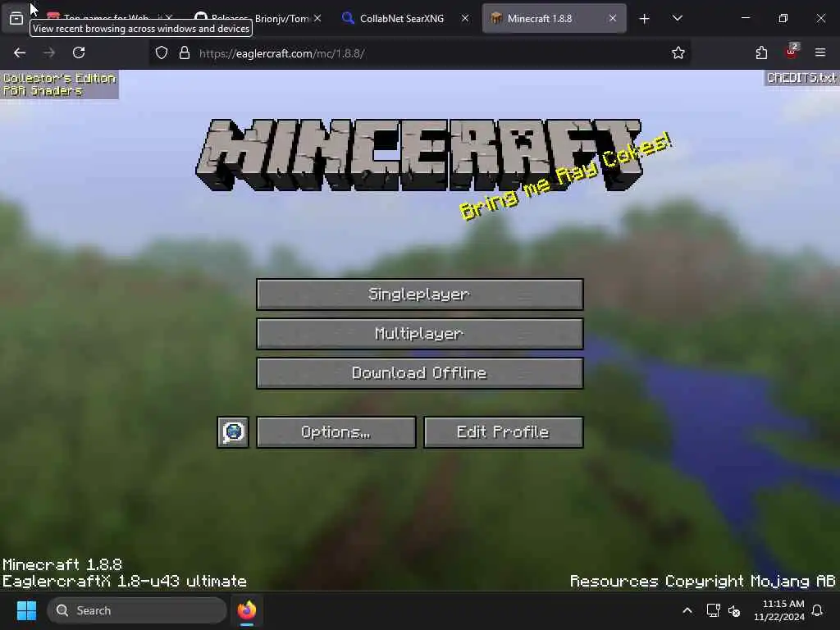This screenshot has height=630, width=840.
Task: Click the Firefox View recent browsing icon
Action: 16,18
